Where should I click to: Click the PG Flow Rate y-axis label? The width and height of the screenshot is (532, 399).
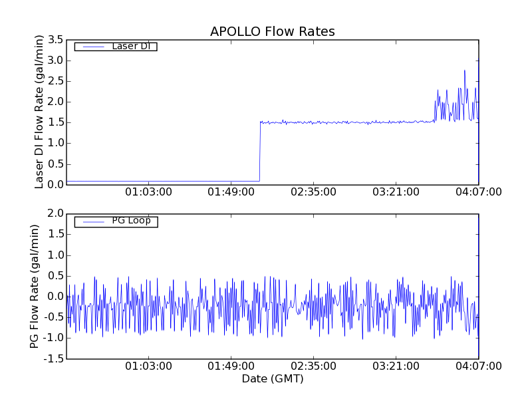coord(35,286)
